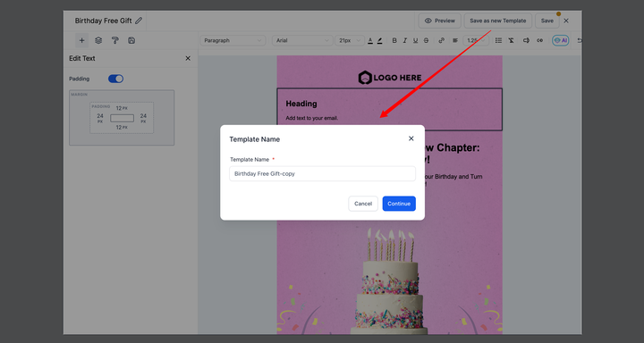
Task: Click the add element plus icon
Action: (x=81, y=40)
